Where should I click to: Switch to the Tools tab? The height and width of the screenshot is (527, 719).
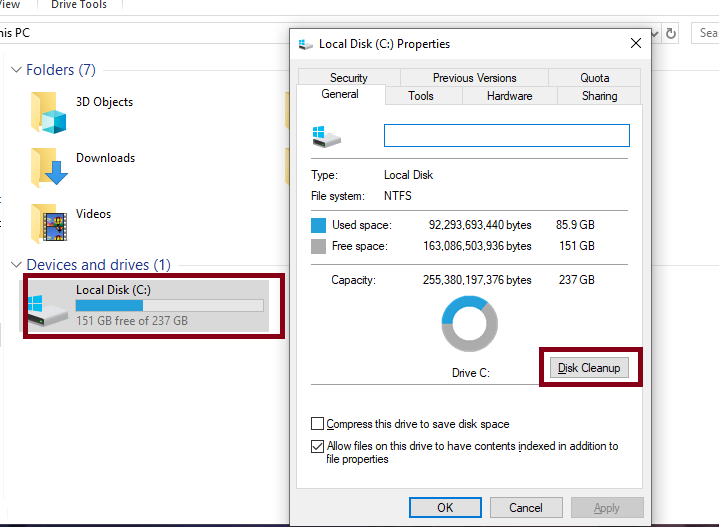coord(420,96)
